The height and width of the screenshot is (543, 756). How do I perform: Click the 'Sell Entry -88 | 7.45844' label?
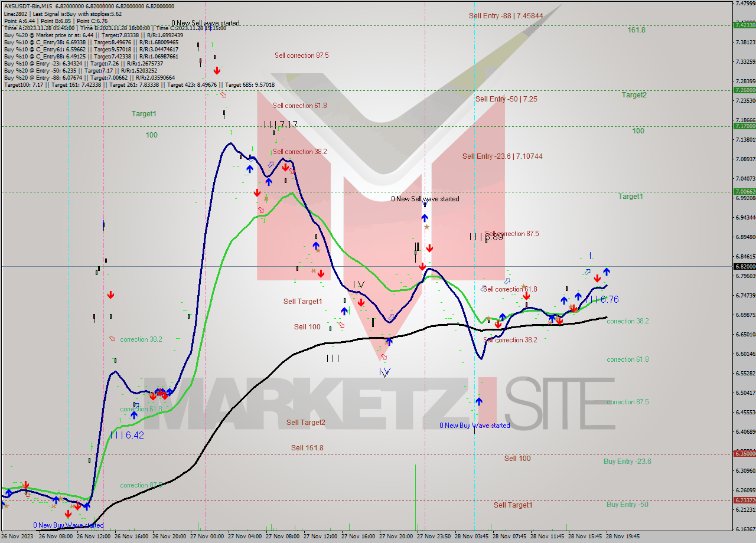pos(506,16)
